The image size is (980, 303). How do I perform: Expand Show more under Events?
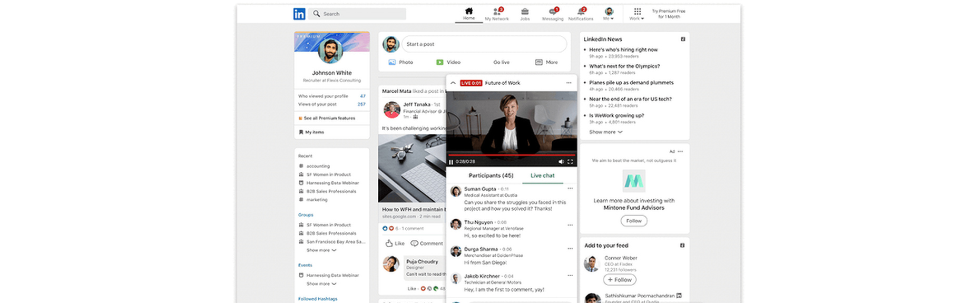321,284
